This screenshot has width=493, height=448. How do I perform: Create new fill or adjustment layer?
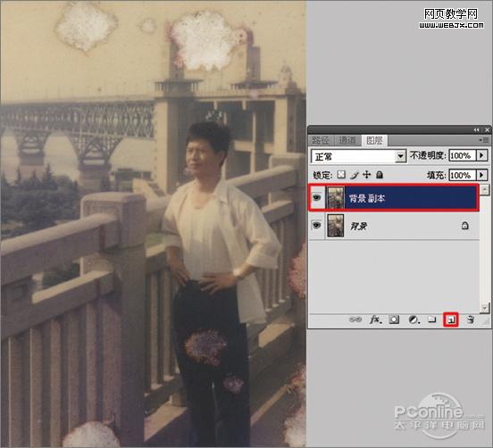point(414,319)
